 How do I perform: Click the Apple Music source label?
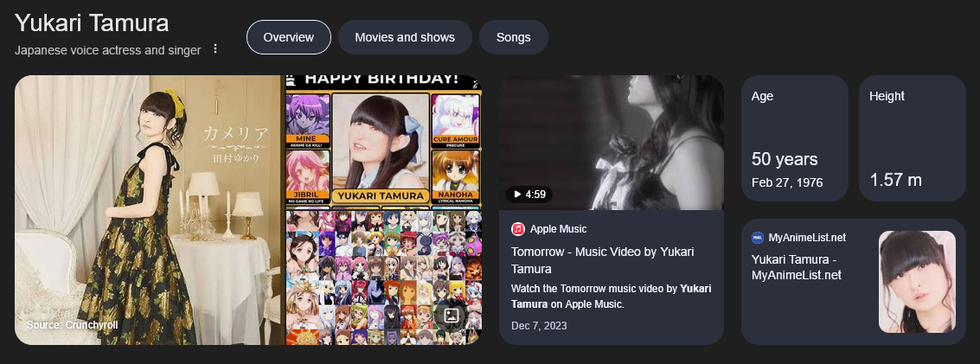click(x=558, y=229)
